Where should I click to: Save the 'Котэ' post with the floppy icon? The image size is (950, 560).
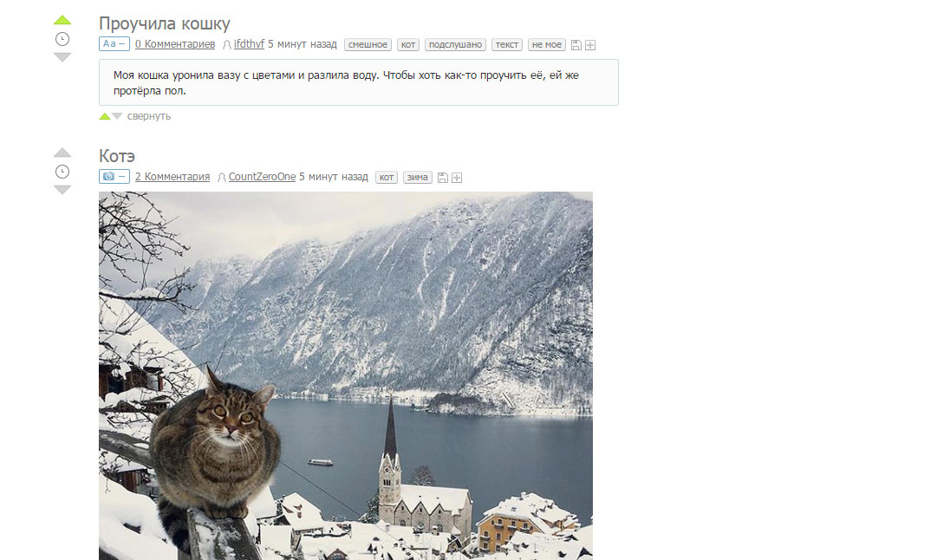[443, 178]
